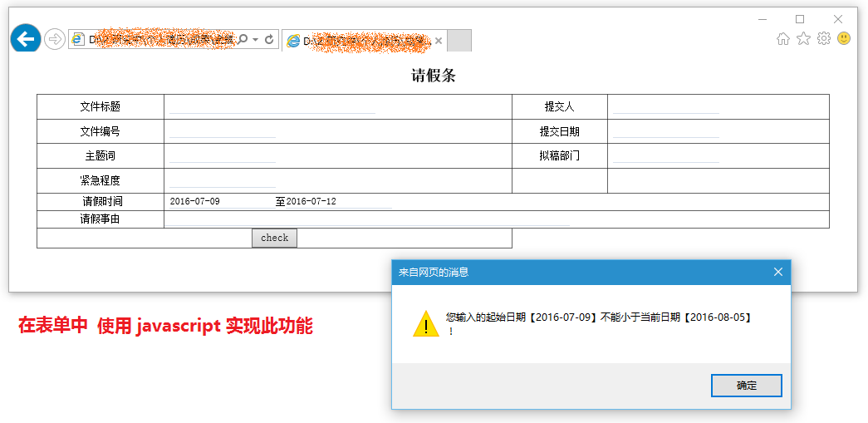The width and height of the screenshot is (868, 423).
Task: Close the 来自网页的消息 dialog with X
Action: [x=778, y=272]
